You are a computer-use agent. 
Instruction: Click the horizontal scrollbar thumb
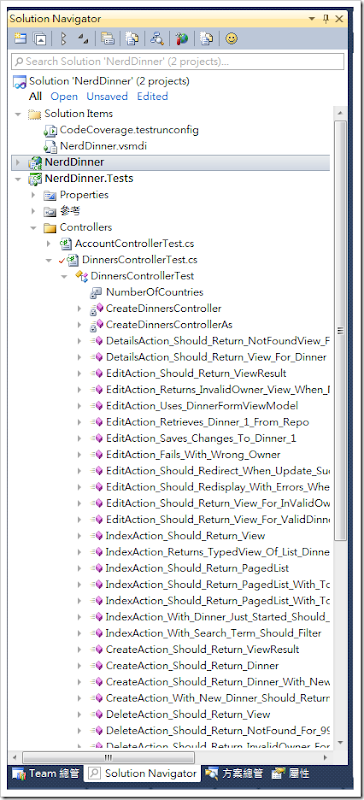point(108,757)
